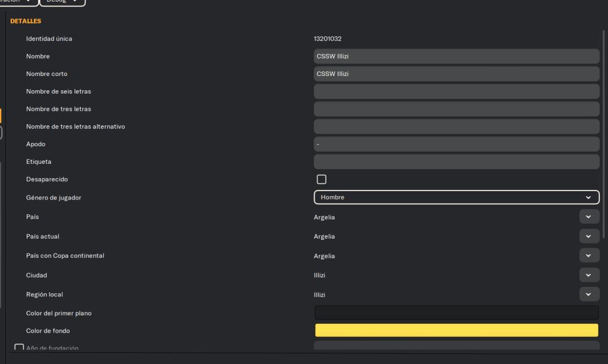Click the Nombre corto text field
Image resolution: width=608 pixels, height=364 pixels.
point(456,74)
